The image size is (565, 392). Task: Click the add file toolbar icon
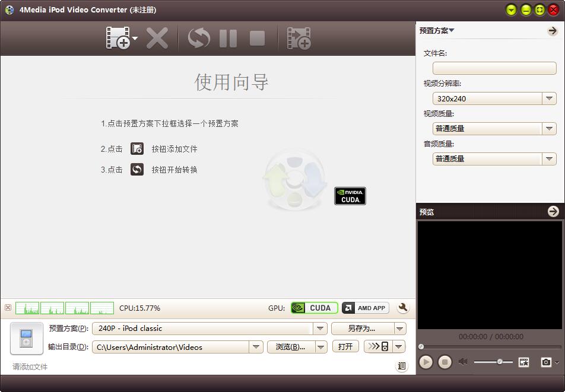point(116,38)
